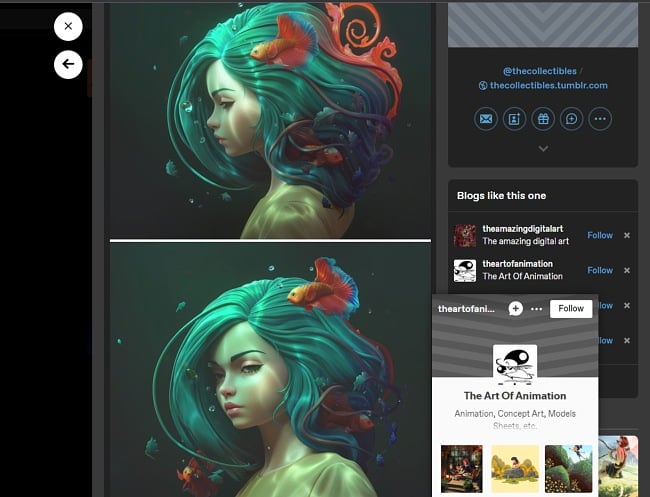
Task: Dismiss the fourth blog recommendation row
Action: click(x=627, y=340)
